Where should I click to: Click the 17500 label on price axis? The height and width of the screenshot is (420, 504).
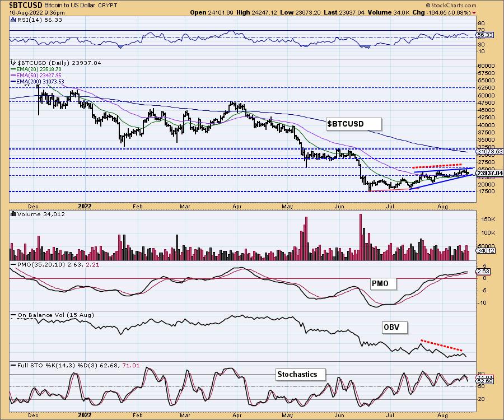click(486, 192)
